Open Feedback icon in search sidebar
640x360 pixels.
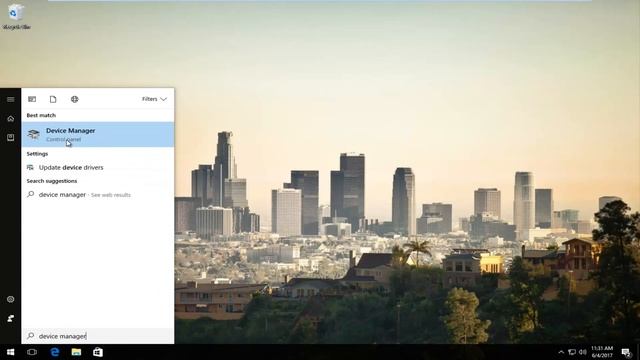click(11, 318)
